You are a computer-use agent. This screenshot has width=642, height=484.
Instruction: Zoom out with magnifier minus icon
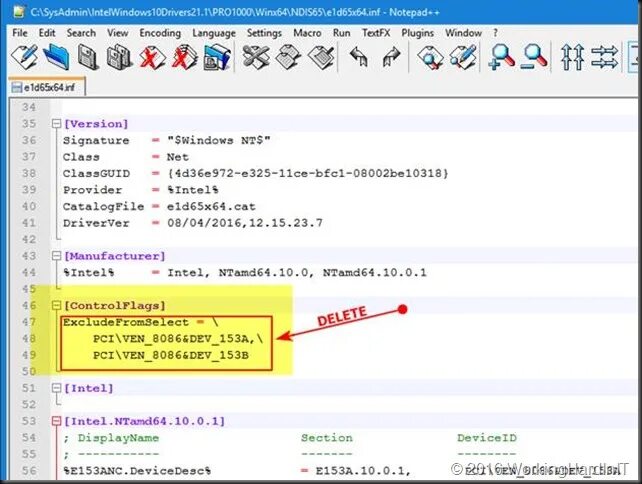534,57
